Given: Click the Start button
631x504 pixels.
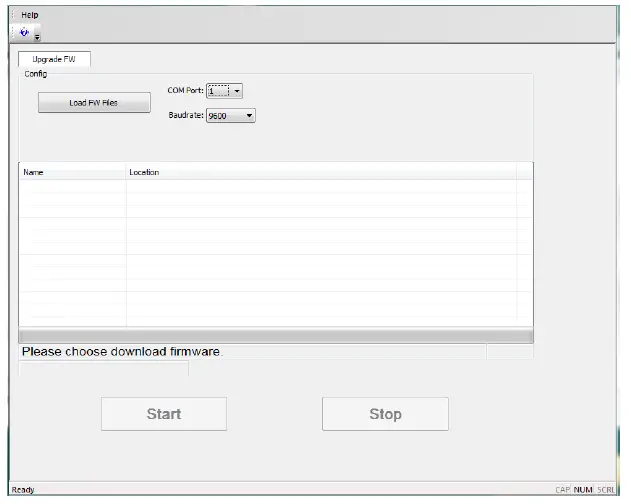Looking at the screenshot, I should (x=164, y=414).
